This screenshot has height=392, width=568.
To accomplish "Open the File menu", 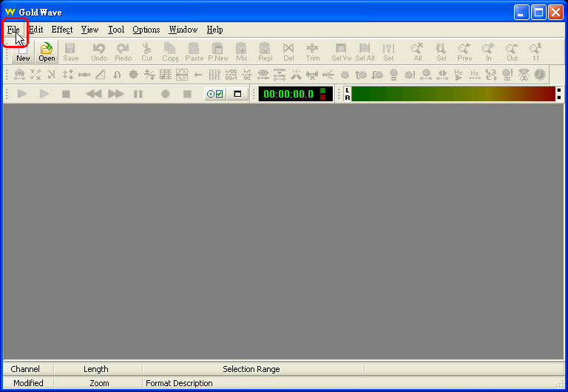I will coord(13,30).
